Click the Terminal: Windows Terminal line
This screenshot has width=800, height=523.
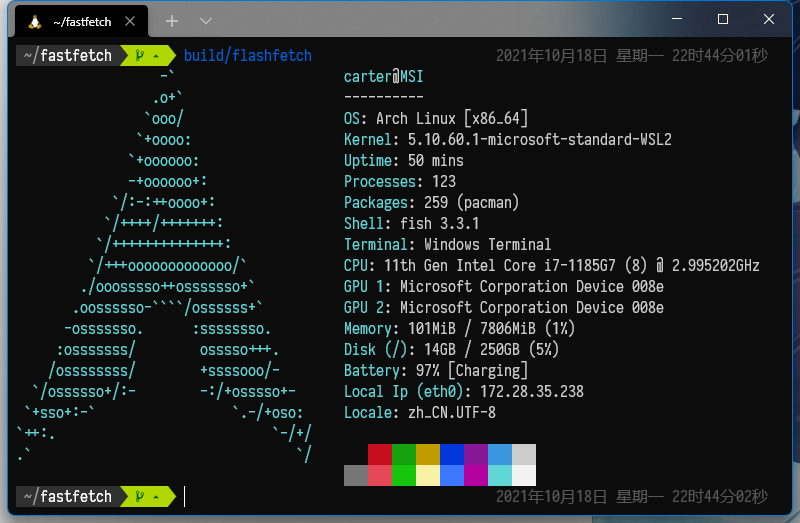coord(447,244)
